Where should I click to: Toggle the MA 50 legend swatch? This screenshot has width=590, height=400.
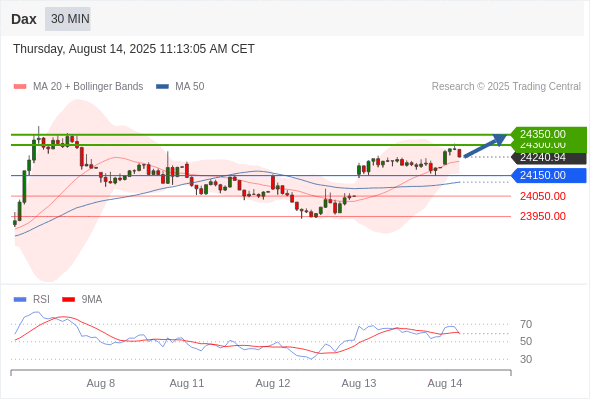point(162,87)
